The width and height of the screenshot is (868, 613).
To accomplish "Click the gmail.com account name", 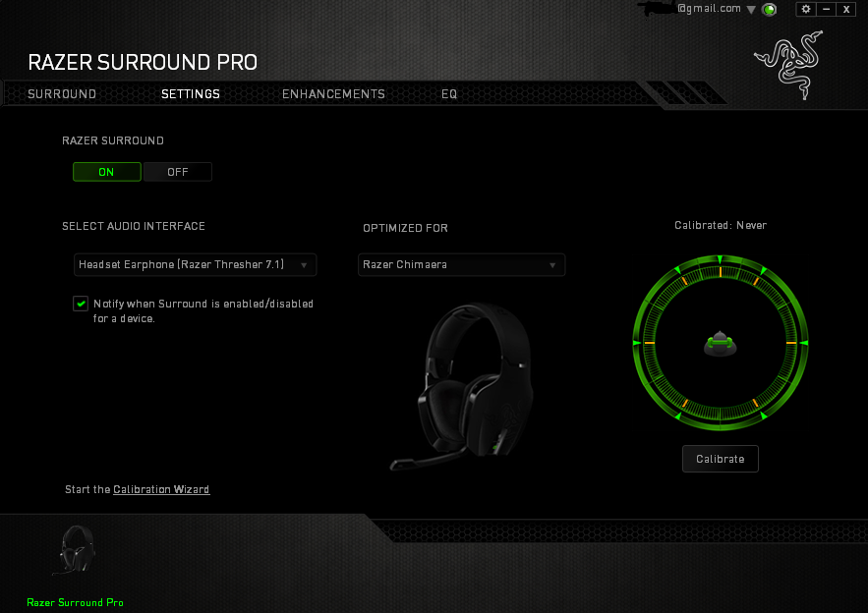I will pos(709,8).
